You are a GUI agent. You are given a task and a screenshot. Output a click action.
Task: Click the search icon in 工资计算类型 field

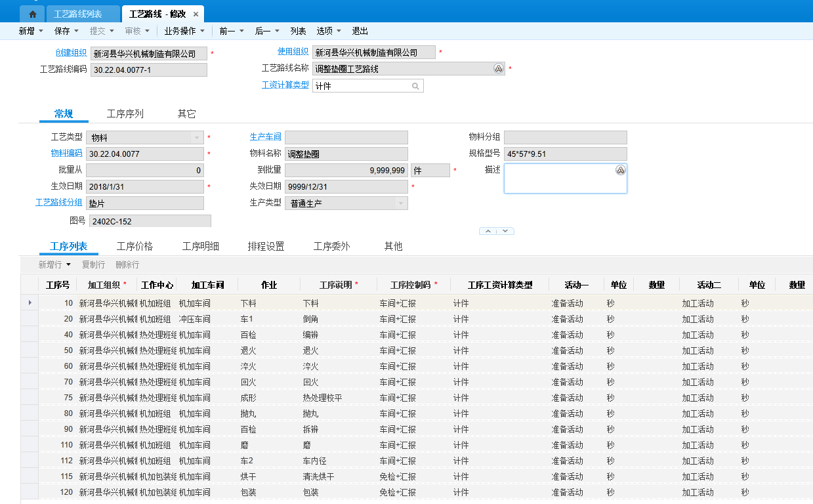coord(415,86)
